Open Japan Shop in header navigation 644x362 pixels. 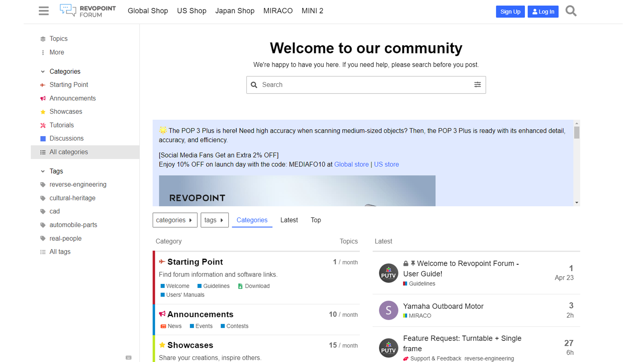click(x=235, y=11)
